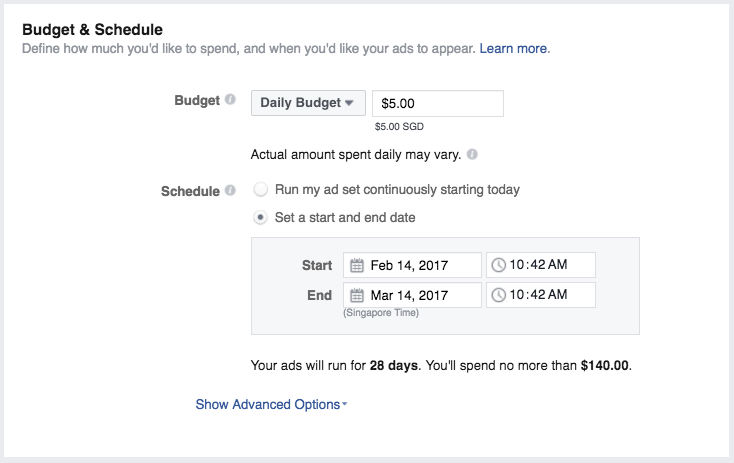Click the Learn more link
Viewport: 734px width, 463px height.
pos(514,48)
